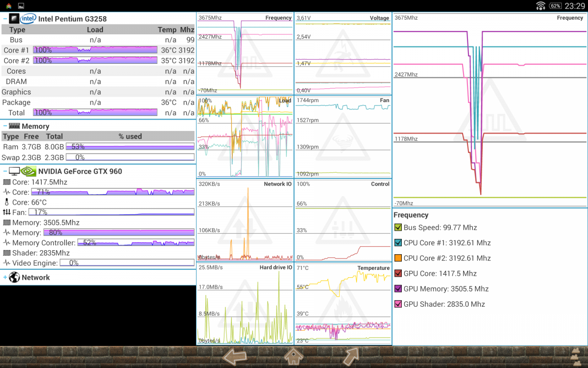Tap the diagonal arrow button in the bottom bar
The image size is (588, 368).
tap(351, 357)
